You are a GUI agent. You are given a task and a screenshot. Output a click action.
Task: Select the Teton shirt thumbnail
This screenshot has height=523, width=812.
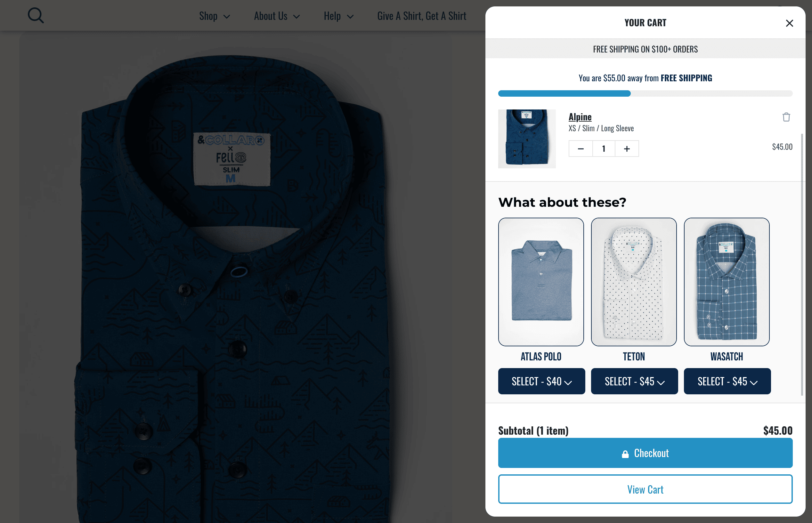coord(633,282)
